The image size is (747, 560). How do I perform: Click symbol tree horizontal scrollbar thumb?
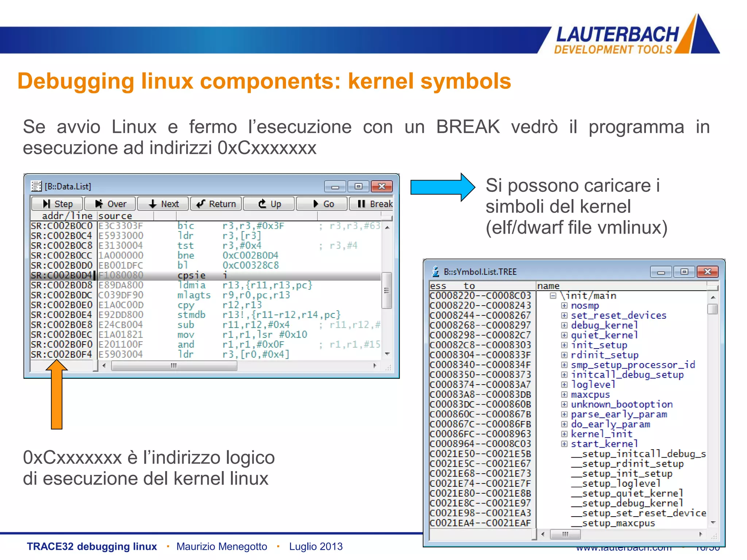[x=565, y=534]
